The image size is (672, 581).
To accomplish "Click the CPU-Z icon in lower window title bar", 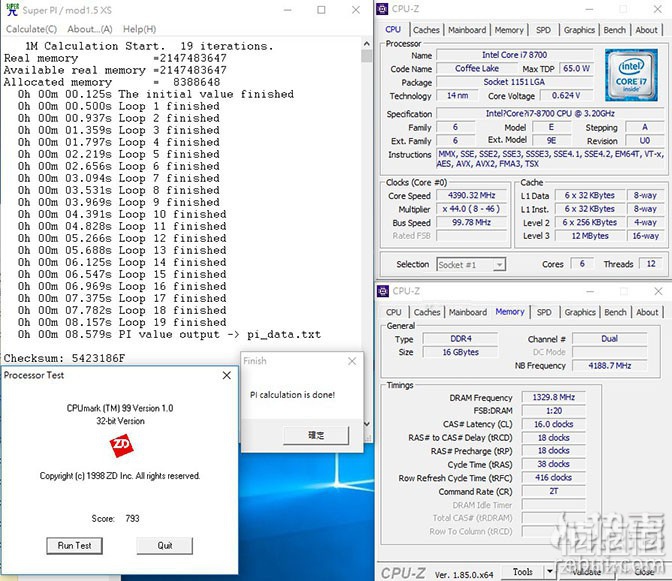I will click(x=383, y=291).
